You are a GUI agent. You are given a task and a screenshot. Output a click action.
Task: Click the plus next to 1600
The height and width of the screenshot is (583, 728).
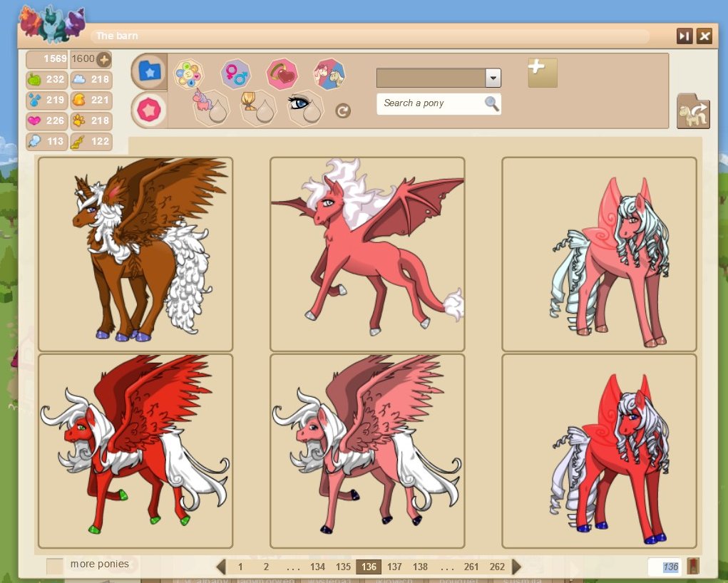point(104,59)
